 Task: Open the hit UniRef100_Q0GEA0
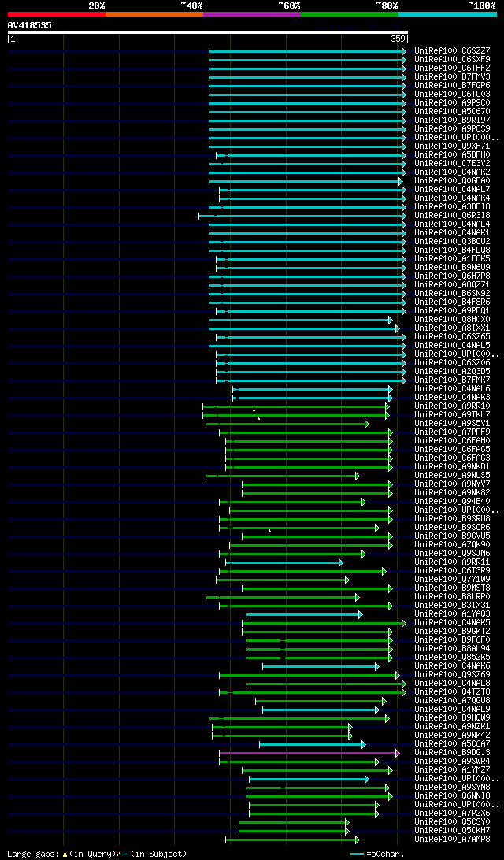453,181
